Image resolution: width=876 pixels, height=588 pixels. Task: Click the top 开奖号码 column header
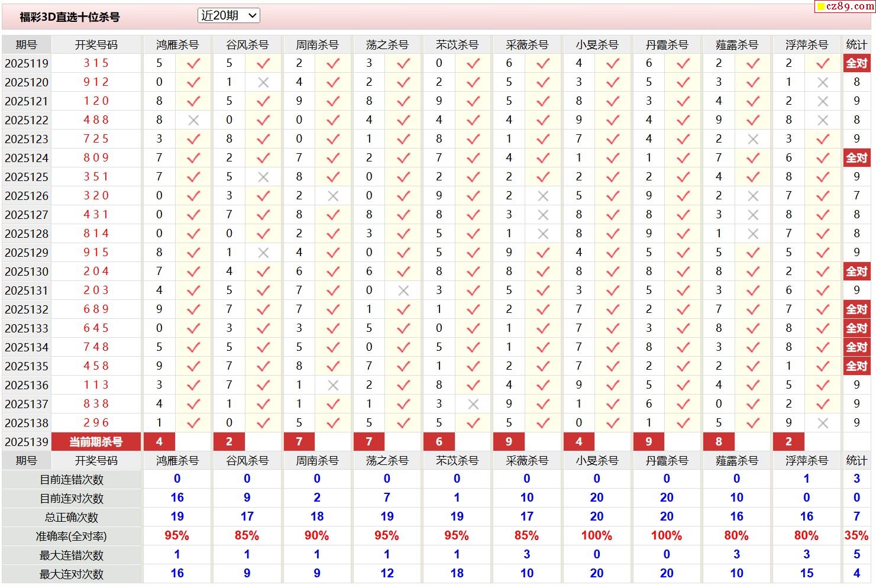tap(96, 45)
